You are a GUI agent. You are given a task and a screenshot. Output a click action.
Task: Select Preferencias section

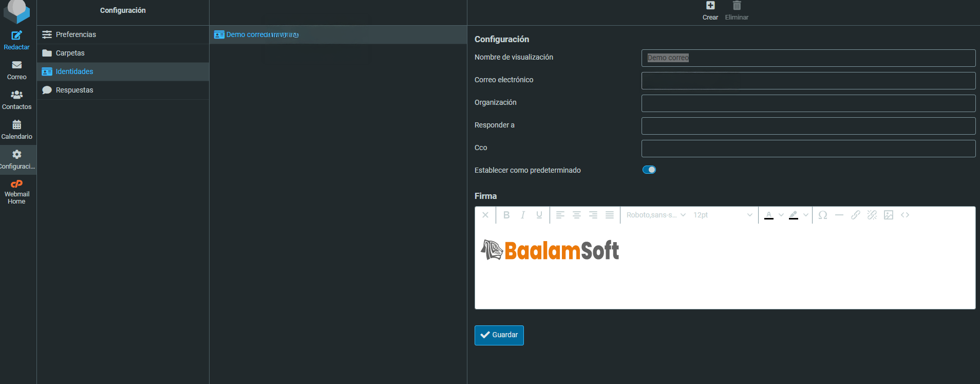click(x=123, y=34)
